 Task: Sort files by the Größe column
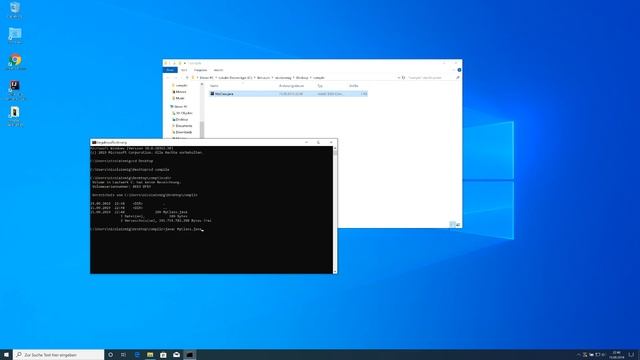[353, 86]
